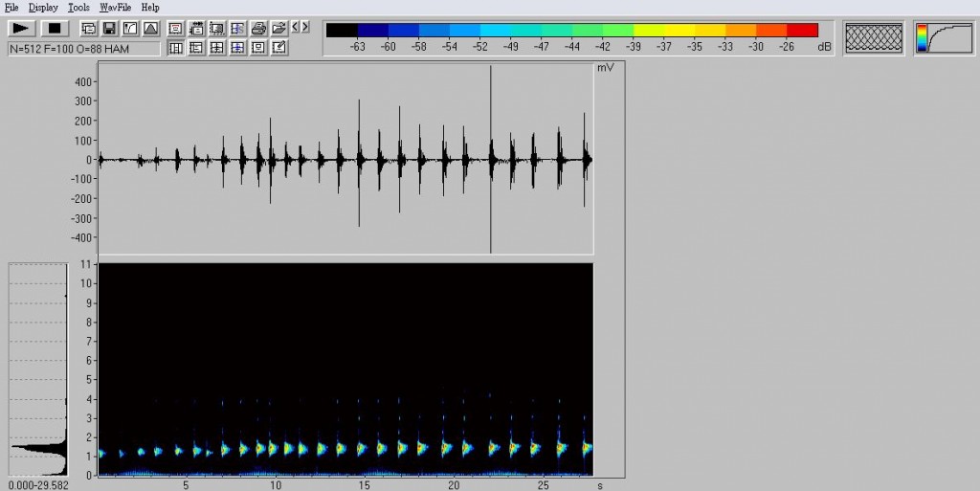Open the File menu
980x491 pixels.
click(11, 7)
